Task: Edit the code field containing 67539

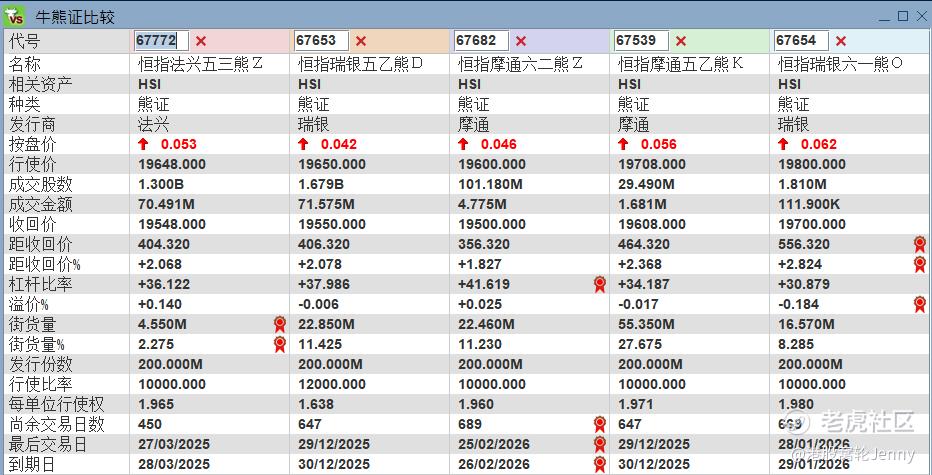Action: 641,40
